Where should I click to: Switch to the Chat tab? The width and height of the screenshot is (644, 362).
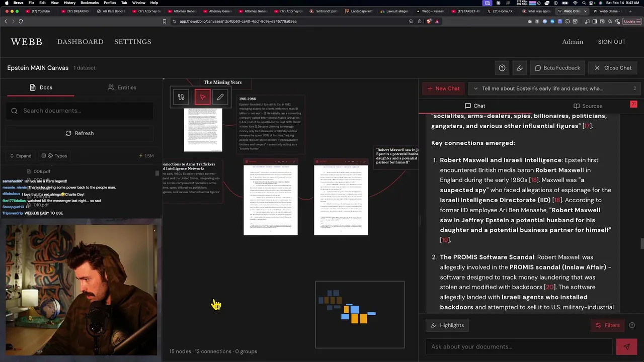[475, 106]
